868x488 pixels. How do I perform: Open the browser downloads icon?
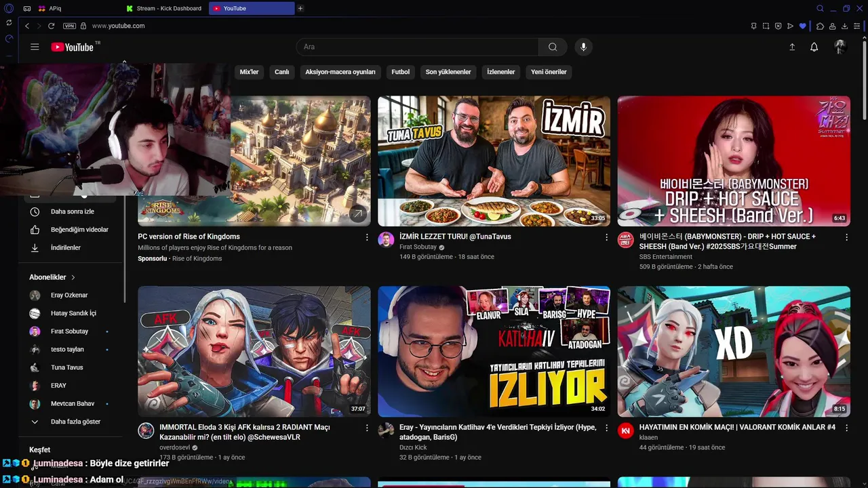(x=845, y=26)
